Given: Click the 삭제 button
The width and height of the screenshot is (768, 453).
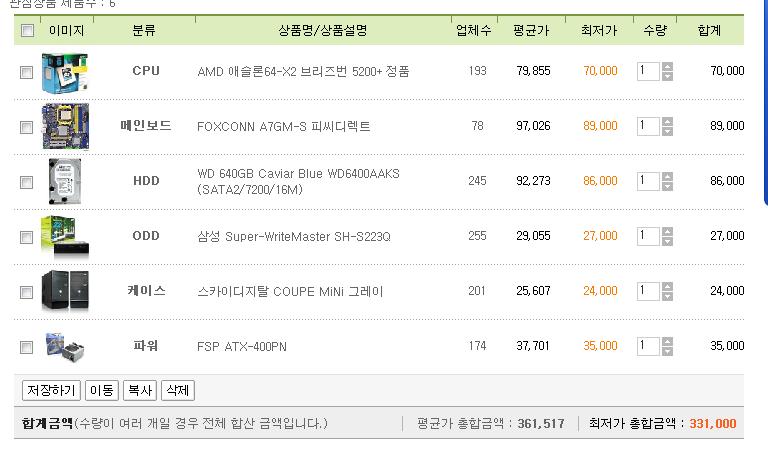Looking at the screenshot, I should [x=178, y=390].
